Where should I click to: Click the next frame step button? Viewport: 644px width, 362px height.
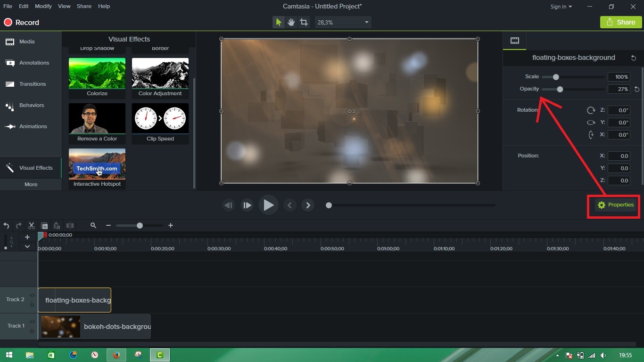click(247, 205)
